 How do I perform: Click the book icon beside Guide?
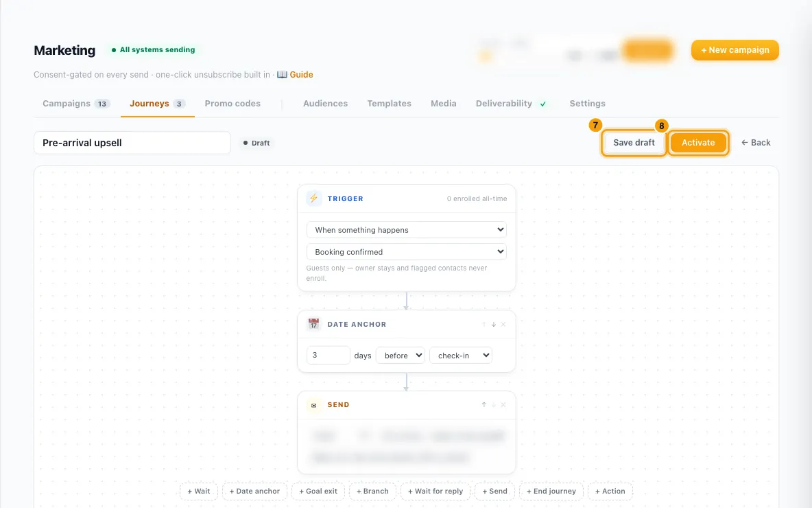point(282,75)
